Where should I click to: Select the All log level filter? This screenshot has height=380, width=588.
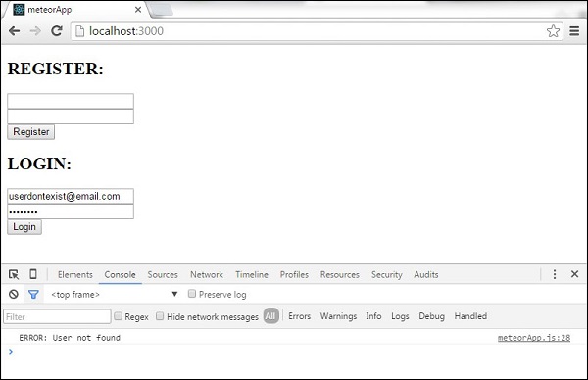coord(270,316)
